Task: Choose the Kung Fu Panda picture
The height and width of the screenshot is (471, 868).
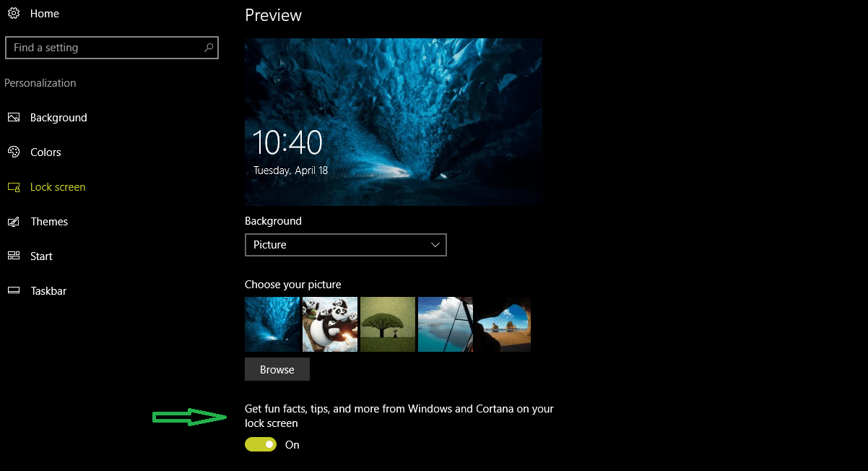Action: [330, 324]
